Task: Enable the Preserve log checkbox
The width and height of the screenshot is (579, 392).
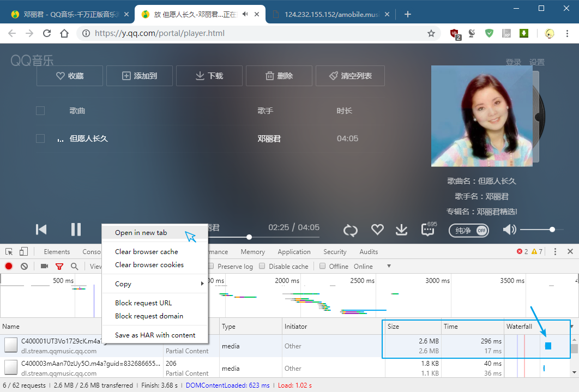Action: (211, 266)
